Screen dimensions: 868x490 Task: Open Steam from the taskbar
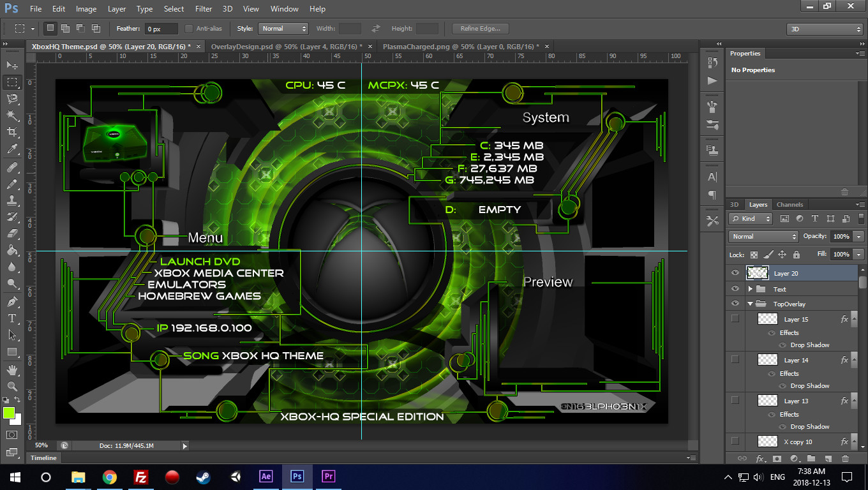[204, 476]
